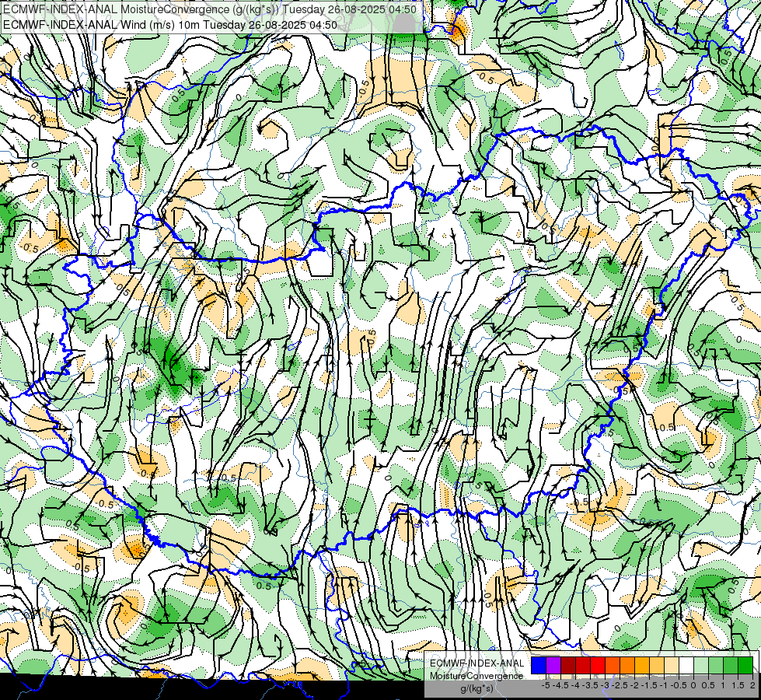Click the legend tick value -2.5
Image resolution: width=761 pixels, height=700 pixels.
(x=620, y=685)
